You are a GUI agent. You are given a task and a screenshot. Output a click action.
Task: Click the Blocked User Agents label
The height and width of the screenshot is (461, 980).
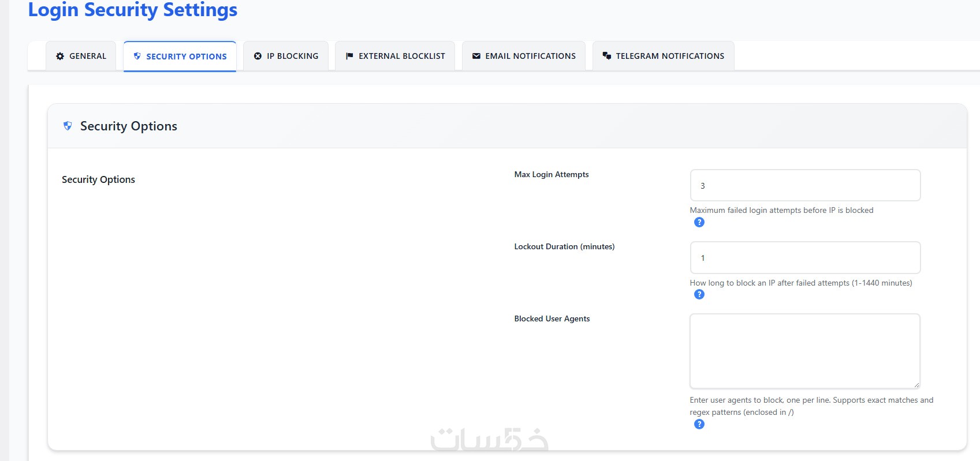tap(552, 318)
